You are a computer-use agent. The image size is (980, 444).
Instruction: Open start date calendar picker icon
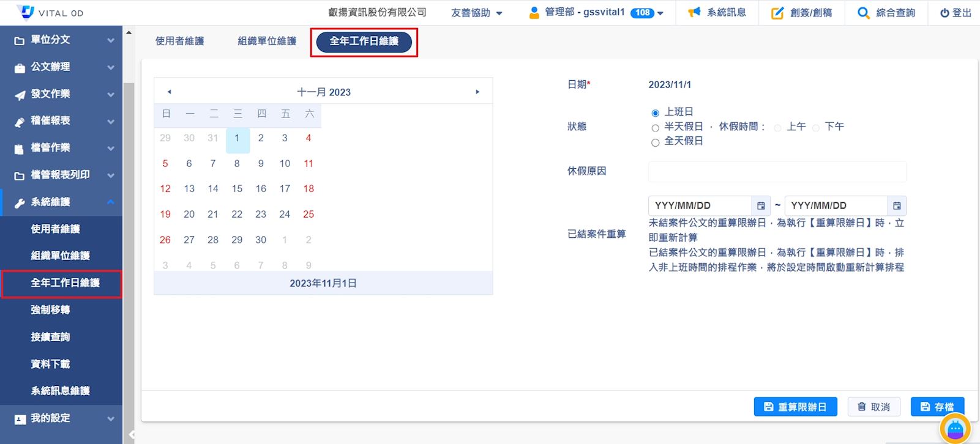[761, 205]
